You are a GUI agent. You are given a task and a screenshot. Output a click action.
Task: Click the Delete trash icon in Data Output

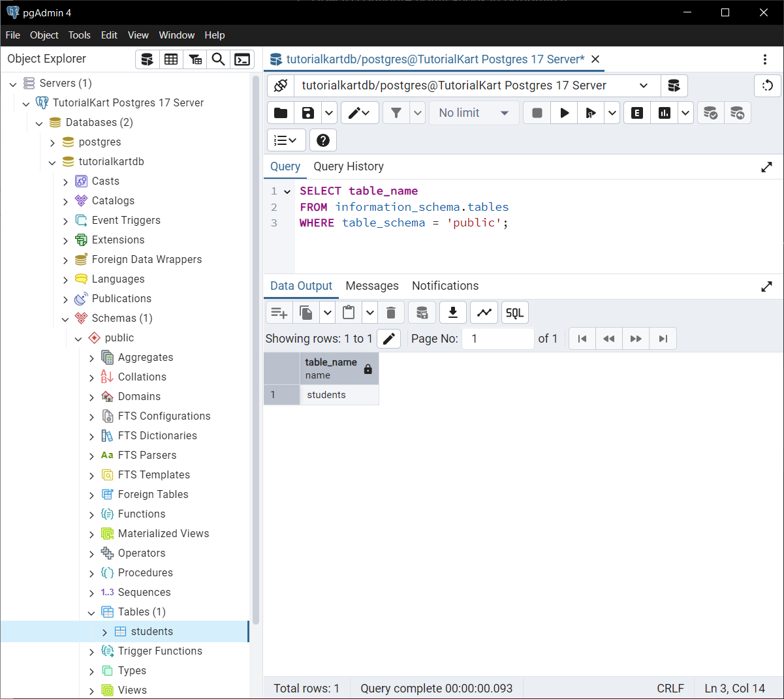click(x=391, y=313)
